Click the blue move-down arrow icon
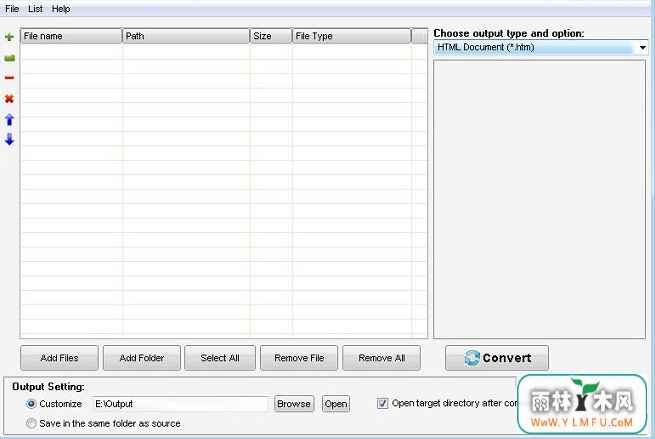The width and height of the screenshot is (655, 439). tap(9, 139)
